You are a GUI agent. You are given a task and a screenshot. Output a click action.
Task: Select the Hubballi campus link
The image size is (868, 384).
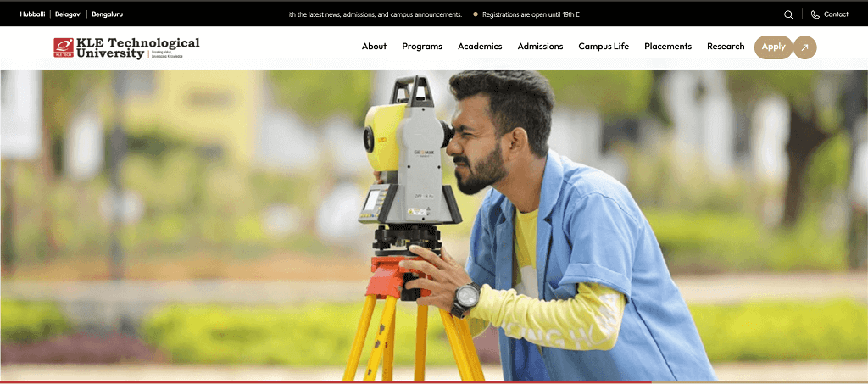pyautogui.click(x=32, y=14)
